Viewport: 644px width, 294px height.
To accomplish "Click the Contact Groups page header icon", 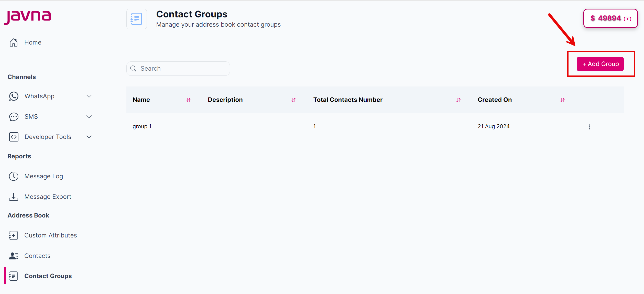I will click(x=136, y=19).
